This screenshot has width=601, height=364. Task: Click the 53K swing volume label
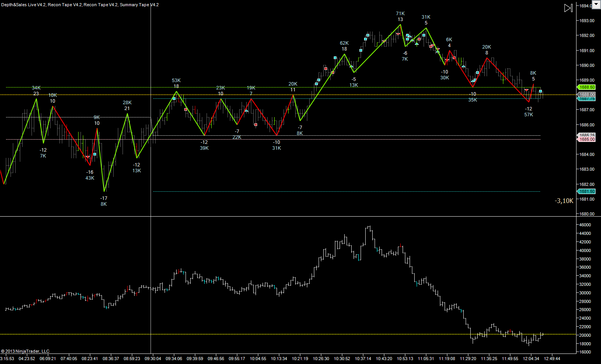[176, 80]
